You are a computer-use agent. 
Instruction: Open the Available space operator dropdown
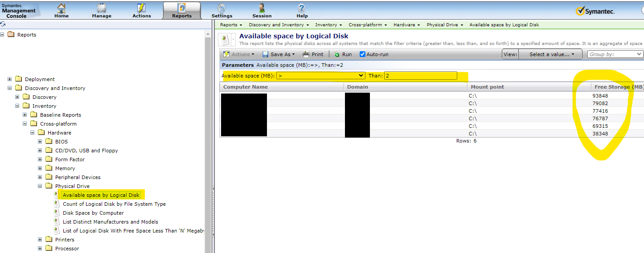point(320,76)
